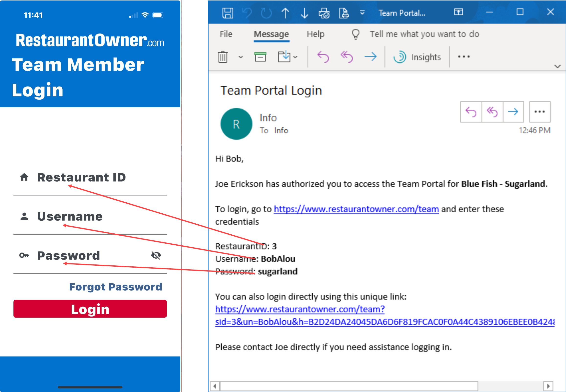The height and width of the screenshot is (392, 566).
Task: Expand the Delete options dropdown arrow
Action: (x=241, y=57)
